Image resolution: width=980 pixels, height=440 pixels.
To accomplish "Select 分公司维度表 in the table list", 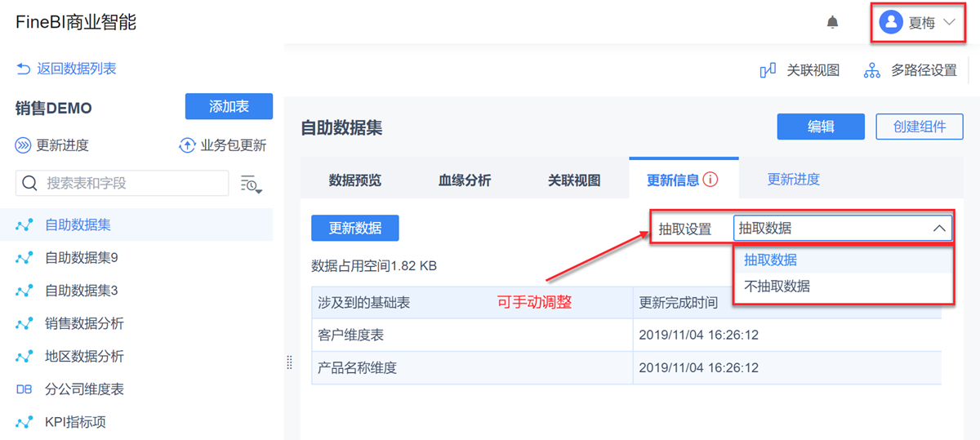I will [84, 389].
